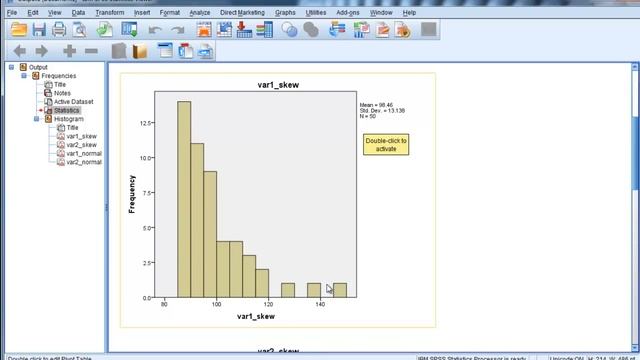Open the Utilities menu
Screen dimensions: 640x360
tap(316, 13)
